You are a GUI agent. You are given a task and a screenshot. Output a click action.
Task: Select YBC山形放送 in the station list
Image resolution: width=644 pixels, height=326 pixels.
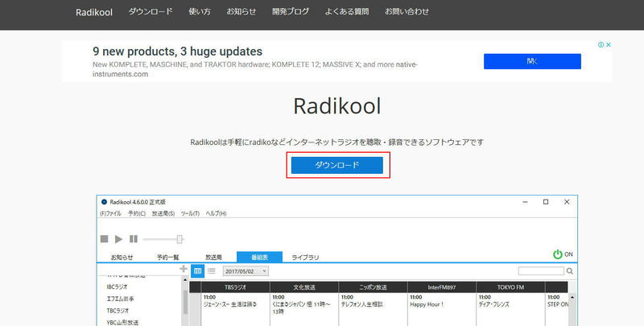click(x=122, y=322)
